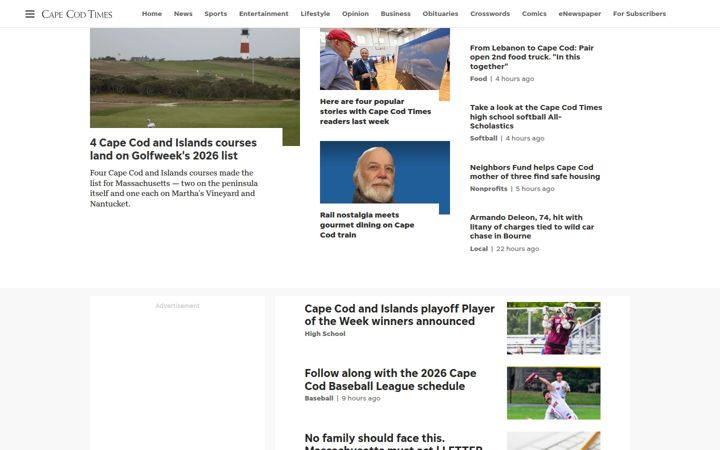This screenshot has height=450, width=720.
Task: Select Sports in the navigation bar
Action: coord(215,14)
